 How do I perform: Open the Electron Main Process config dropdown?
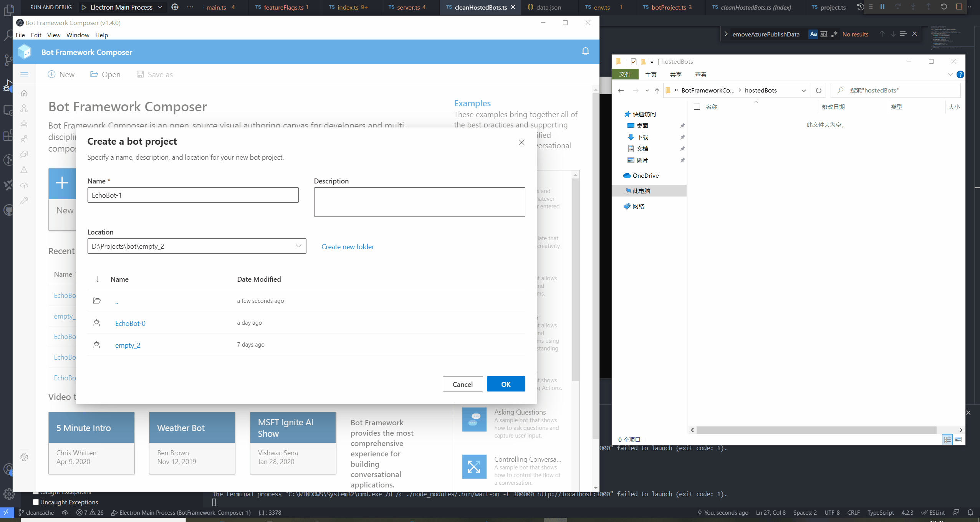point(160,7)
